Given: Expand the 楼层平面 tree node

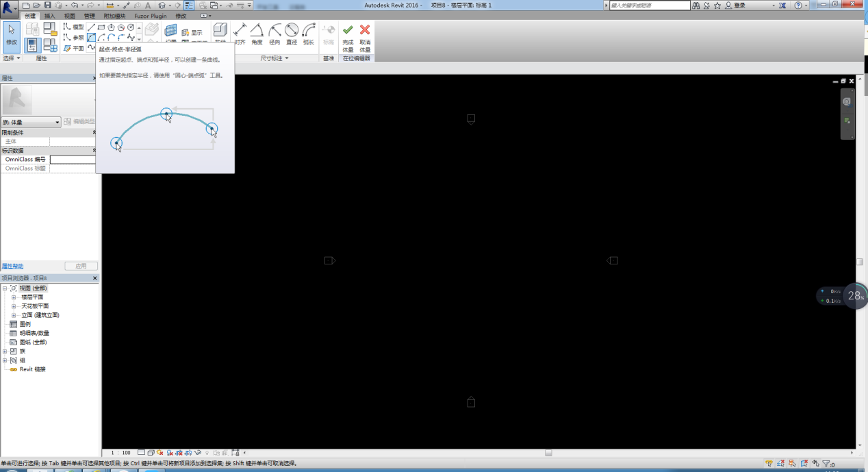Looking at the screenshot, I should pos(13,297).
